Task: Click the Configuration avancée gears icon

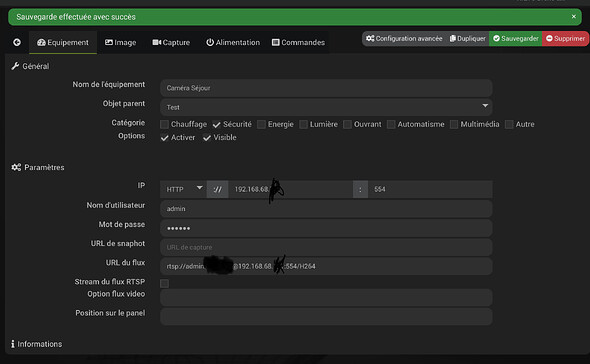Action: tap(370, 38)
